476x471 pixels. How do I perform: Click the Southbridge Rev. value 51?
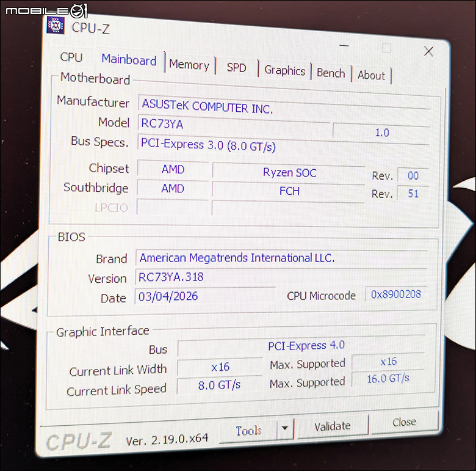pos(413,194)
